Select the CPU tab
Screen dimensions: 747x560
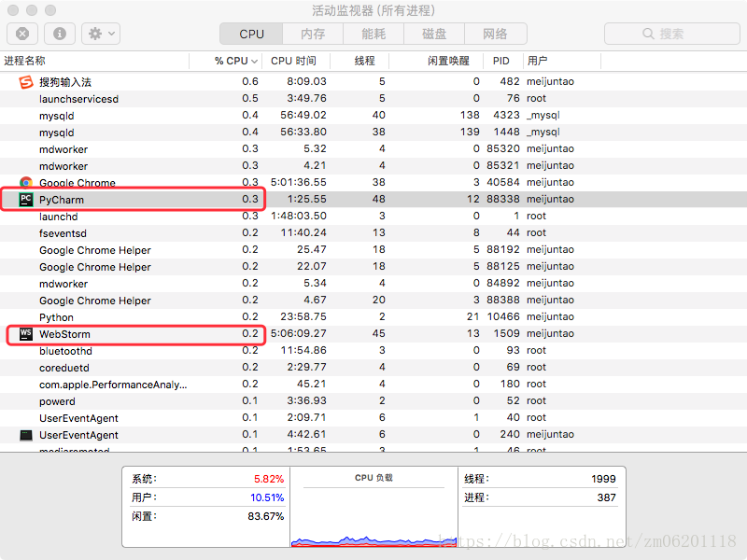click(251, 34)
